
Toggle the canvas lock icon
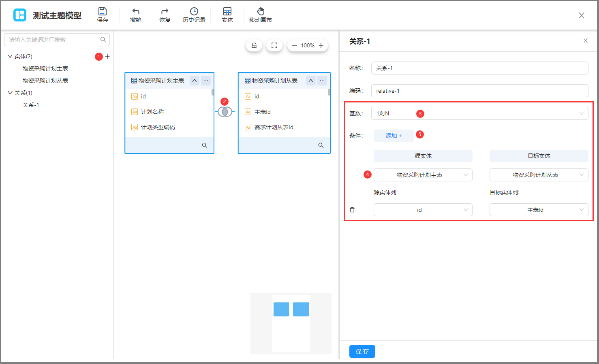[x=254, y=45]
